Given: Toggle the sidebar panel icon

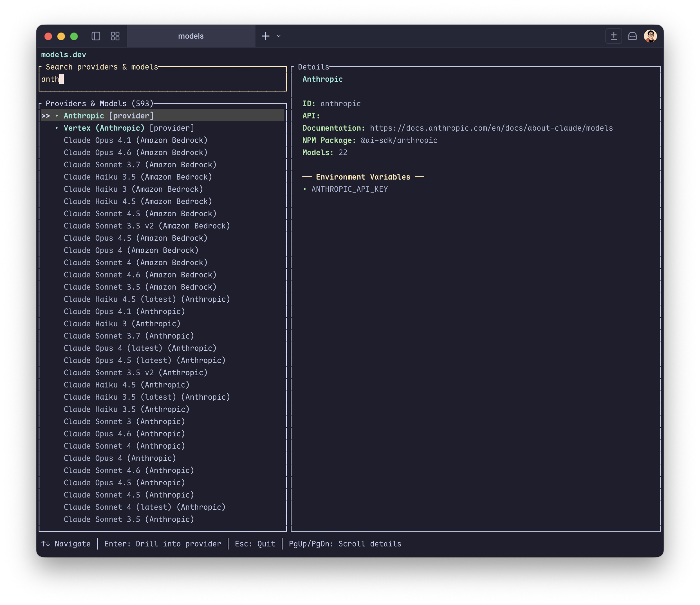Looking at the screenshot, I should (96, 36).
